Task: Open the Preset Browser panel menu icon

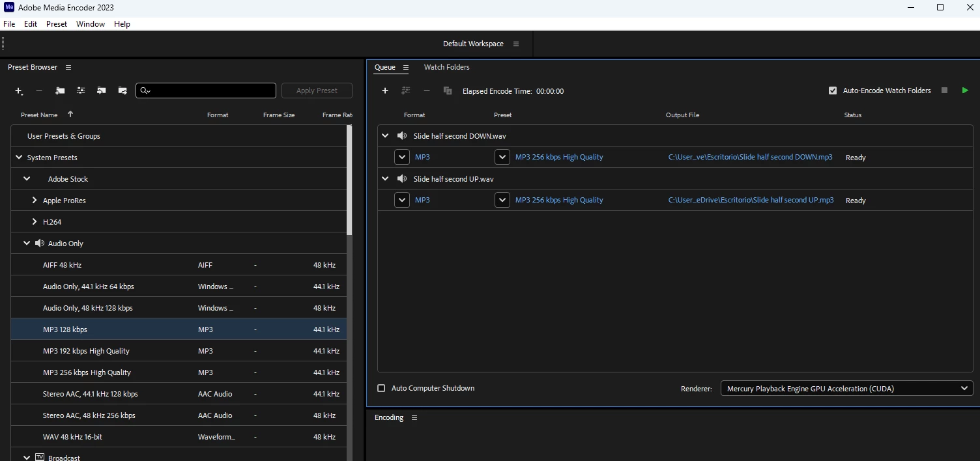Action: click(68, 67)
